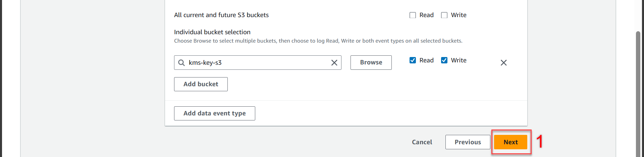Click the "Write" label text in the kms-key-s3 row
Viewport: 644px width, 157px height.
(x=459, y=60)
